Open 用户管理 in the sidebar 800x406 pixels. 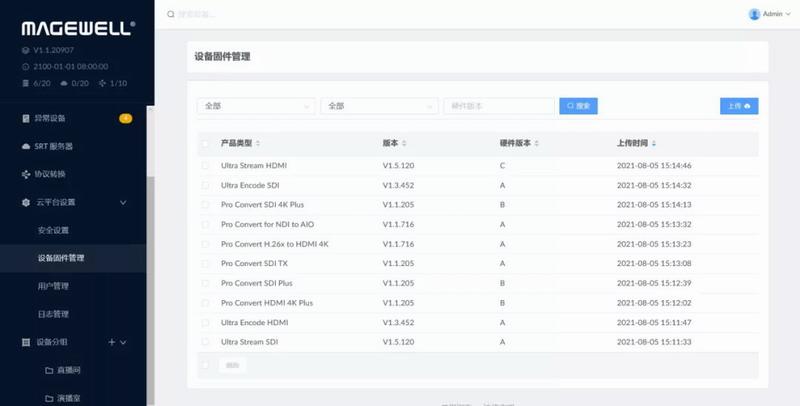52,286
